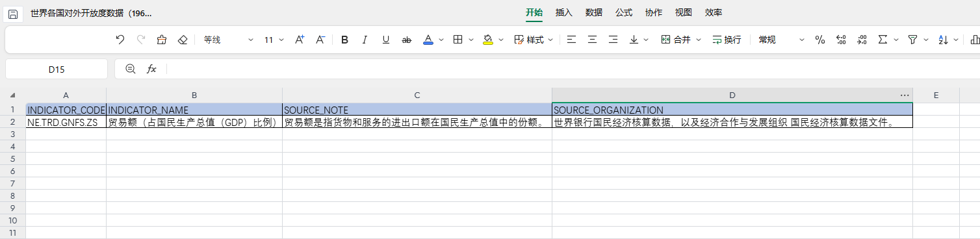
Task: Select the format painter icon
Action: coord(162,40)
